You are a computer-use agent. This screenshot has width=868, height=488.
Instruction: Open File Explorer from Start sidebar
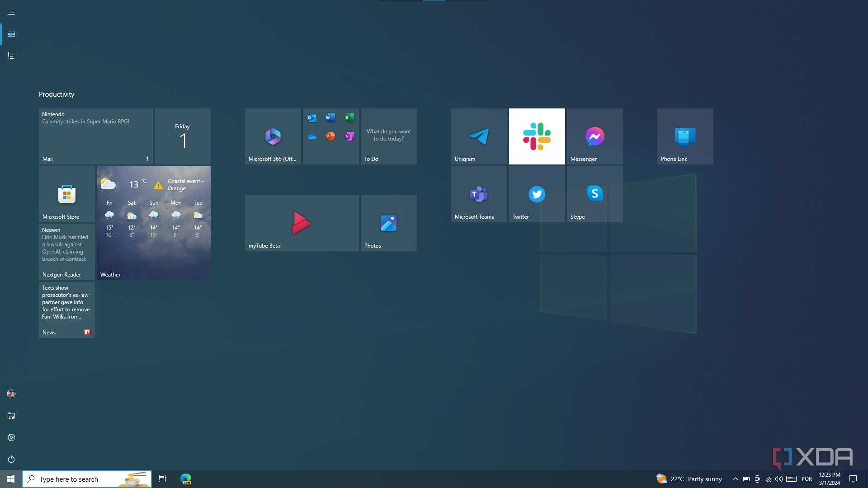pos(11,416)
